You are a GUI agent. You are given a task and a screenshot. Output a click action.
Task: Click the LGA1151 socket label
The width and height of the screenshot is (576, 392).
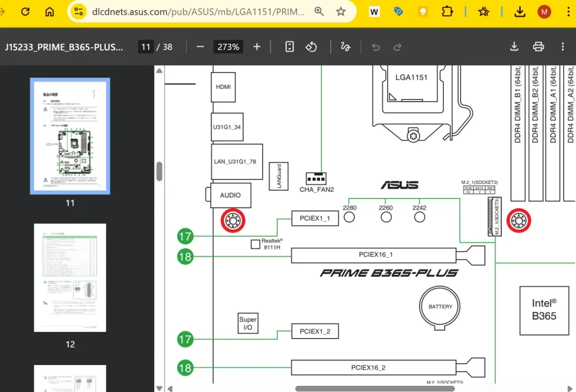point(411,78)
